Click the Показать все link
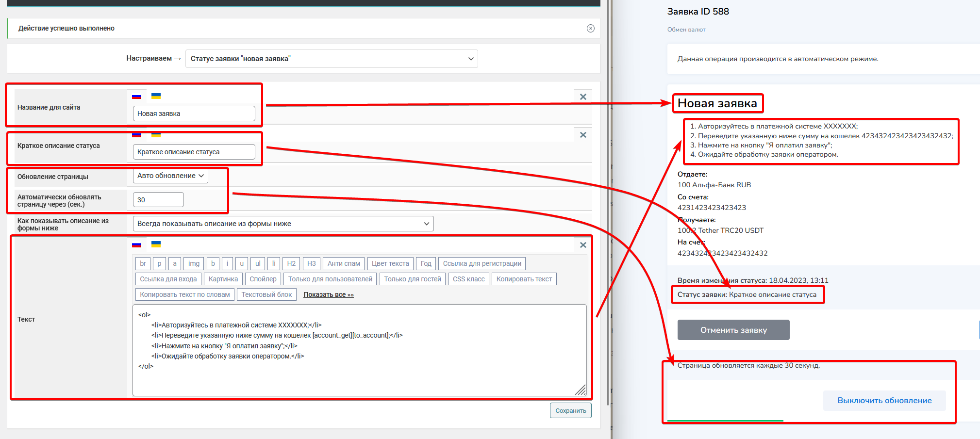Image resolution: width=980 pixels, height=439 pixels. pyautogui.click(x=329, y=294)
